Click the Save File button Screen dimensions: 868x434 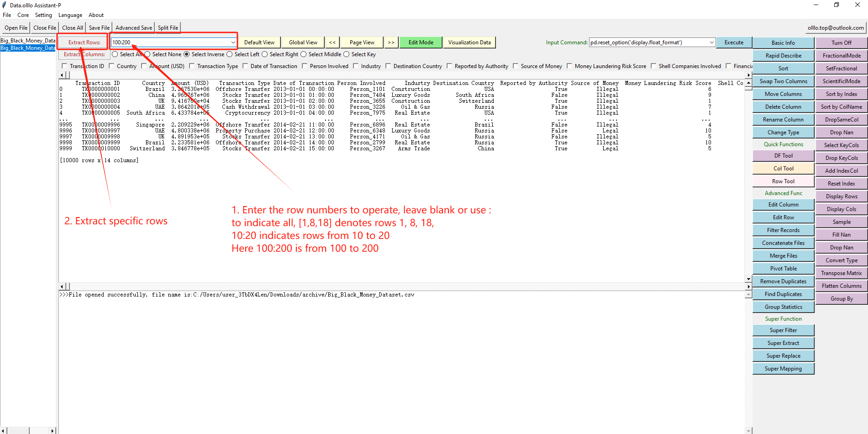coord(99,28)
